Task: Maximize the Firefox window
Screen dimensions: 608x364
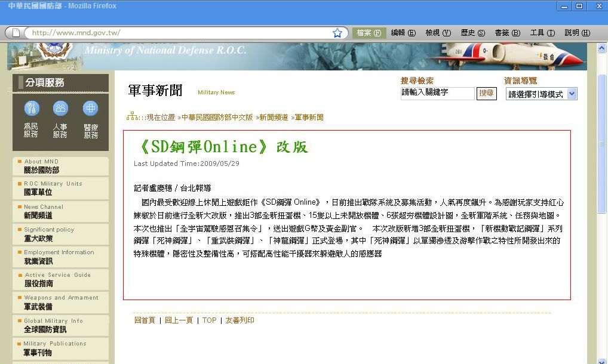Action: coord(579,6)
